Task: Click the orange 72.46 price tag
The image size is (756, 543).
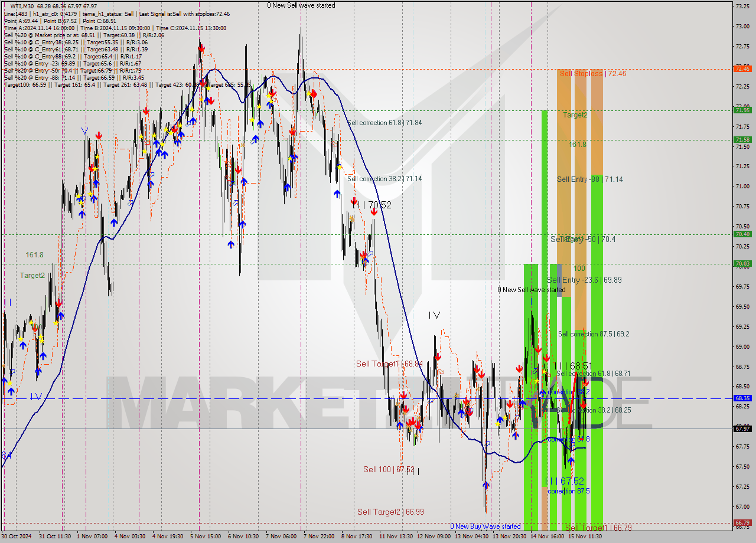Action: coord(742,69)
